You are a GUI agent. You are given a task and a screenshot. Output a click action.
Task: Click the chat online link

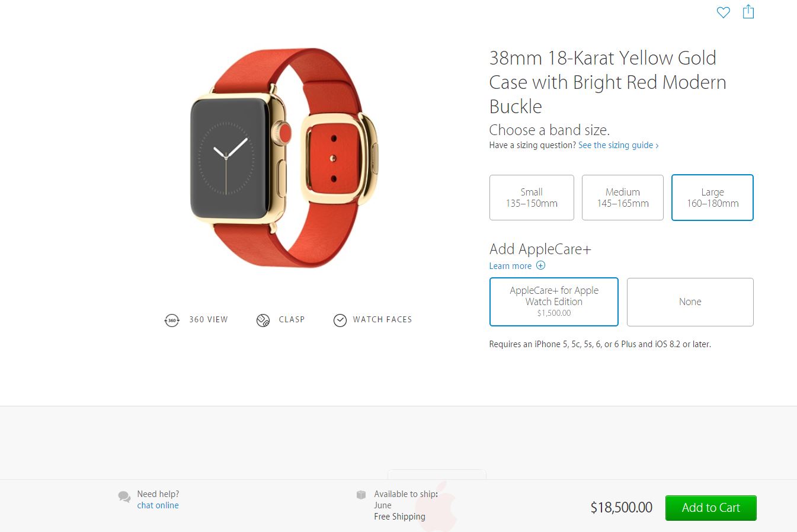tap(158, 505)
